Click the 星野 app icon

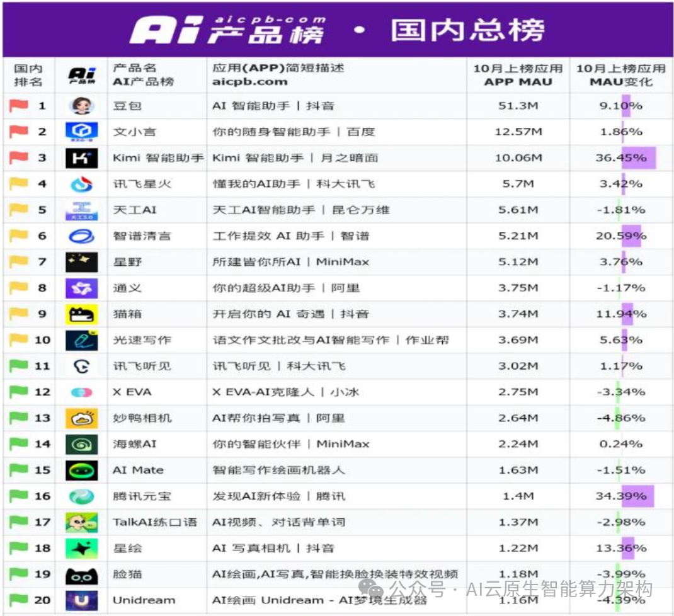point(82,262)
